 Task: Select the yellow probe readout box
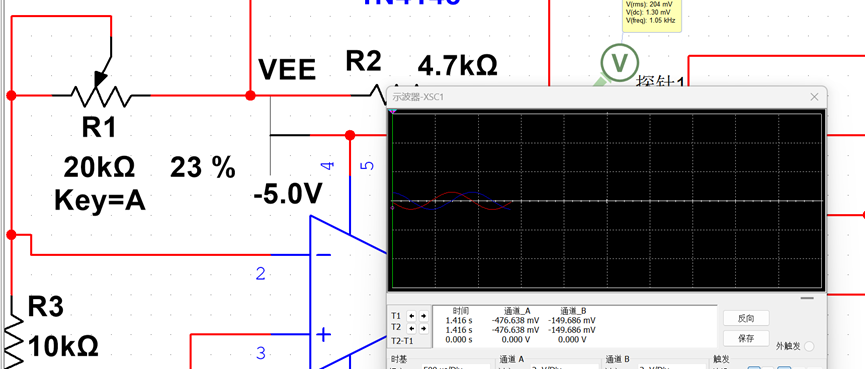click(652, 15)
